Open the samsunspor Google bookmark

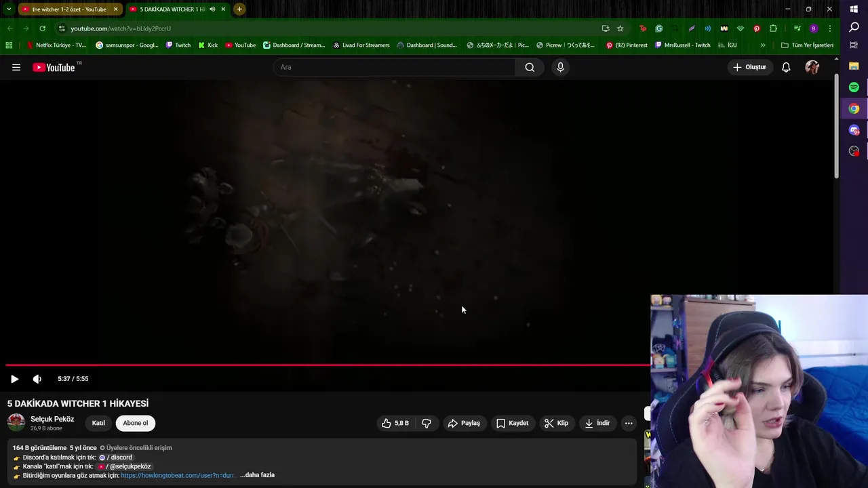pos(127,45)
